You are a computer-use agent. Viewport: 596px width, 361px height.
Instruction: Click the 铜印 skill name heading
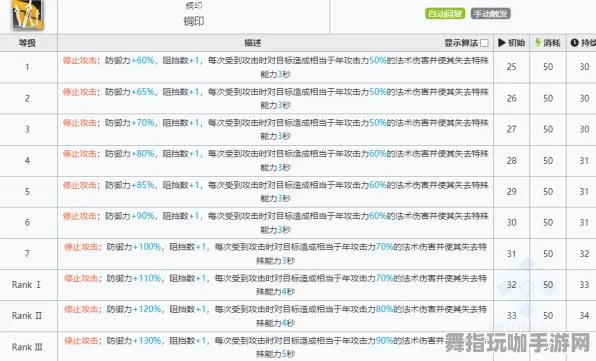click(194, 21)
